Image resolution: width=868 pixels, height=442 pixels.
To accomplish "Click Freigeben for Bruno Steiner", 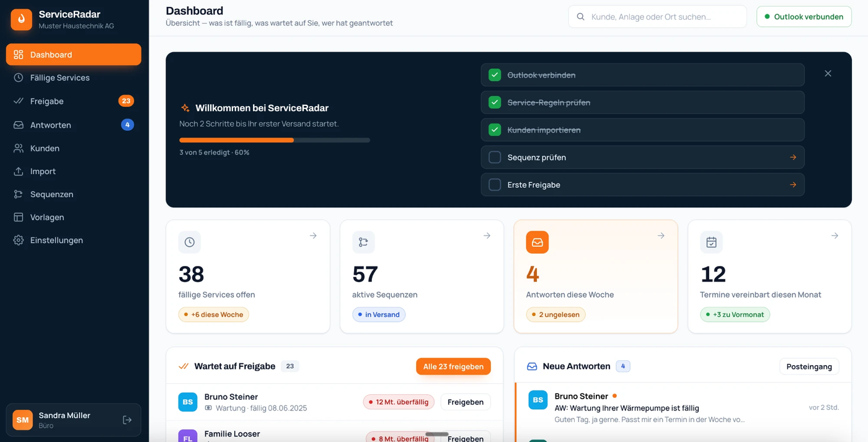I will point(466,402).
